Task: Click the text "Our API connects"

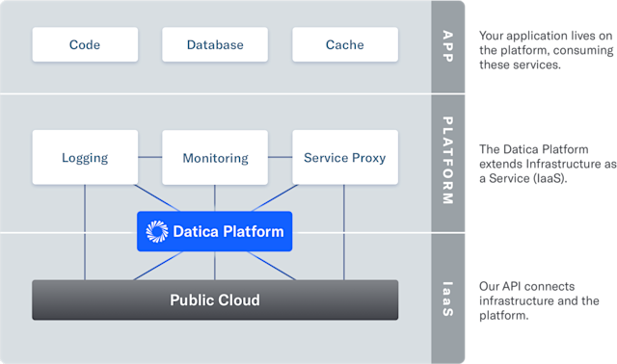Action: click(526, 286)
